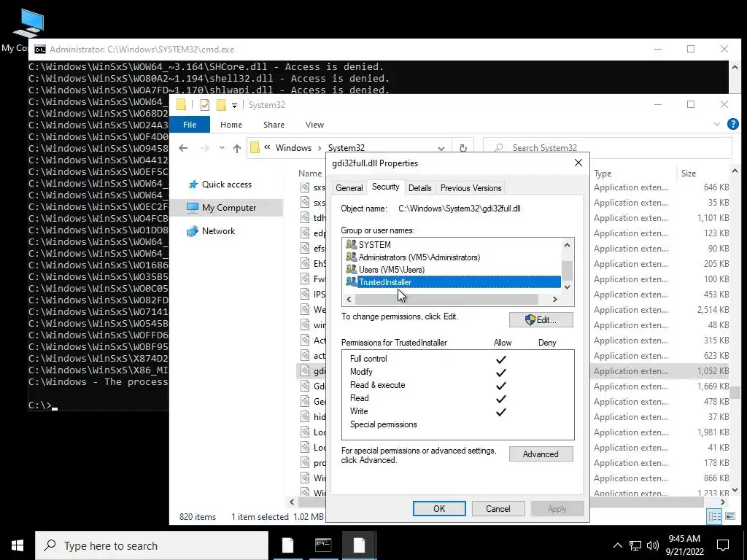Click left arrow of user list horizontal scrollbar
Screen dimensions: 747x560
(x=349, y=299)
